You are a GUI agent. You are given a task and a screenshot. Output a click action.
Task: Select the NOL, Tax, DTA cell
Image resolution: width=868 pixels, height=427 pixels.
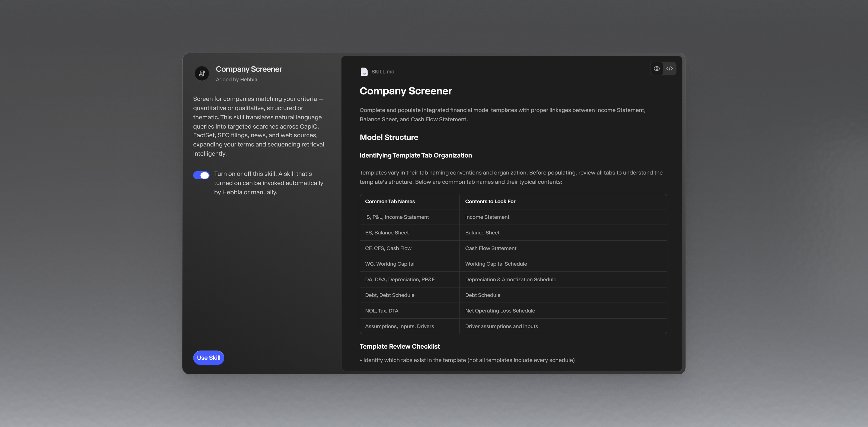381,311
